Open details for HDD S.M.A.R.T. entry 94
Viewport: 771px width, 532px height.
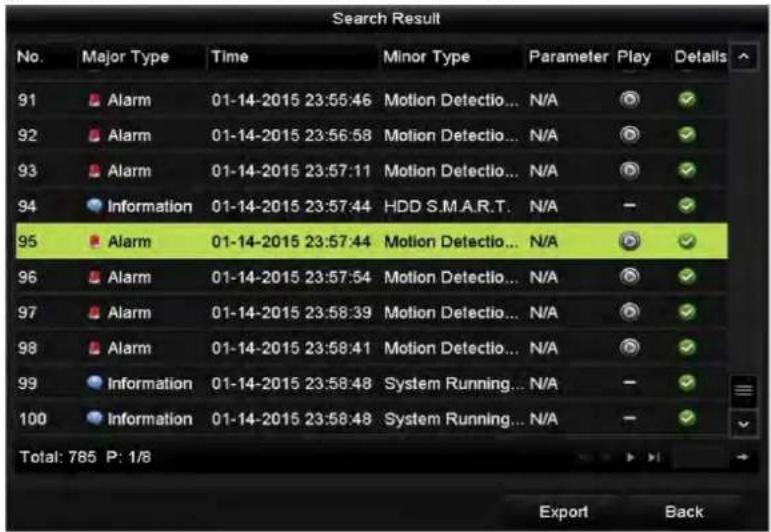pyautogui.click(x=687, y=206)
